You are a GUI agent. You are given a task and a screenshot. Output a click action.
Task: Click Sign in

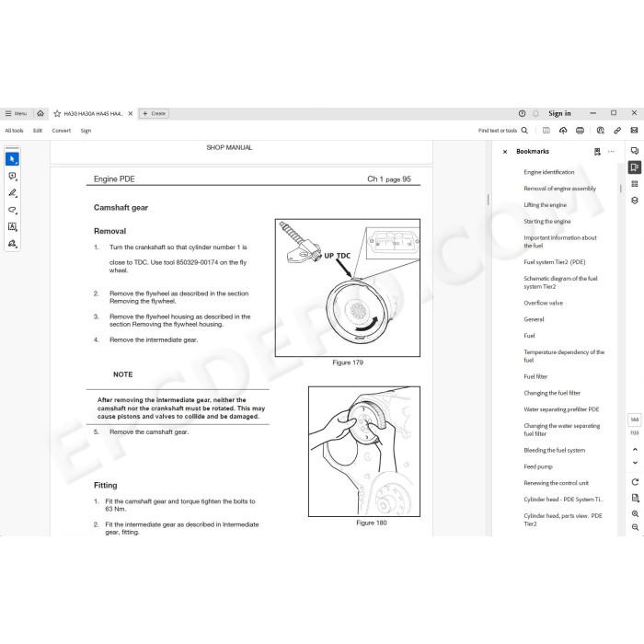[x=559, y=113]
